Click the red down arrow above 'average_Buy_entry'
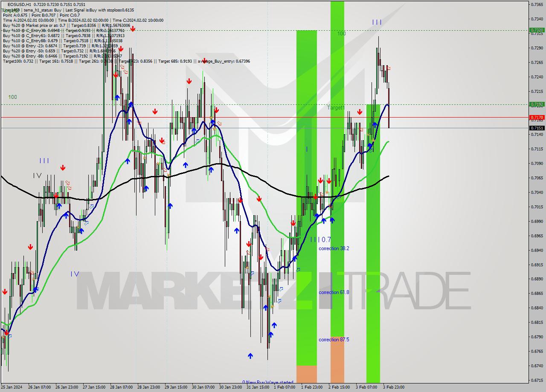 point(204,61)
